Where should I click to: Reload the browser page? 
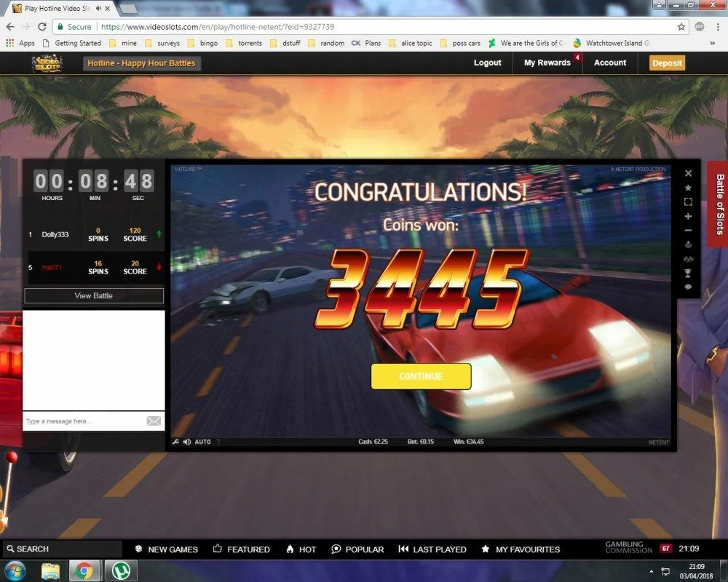(41, 27)
